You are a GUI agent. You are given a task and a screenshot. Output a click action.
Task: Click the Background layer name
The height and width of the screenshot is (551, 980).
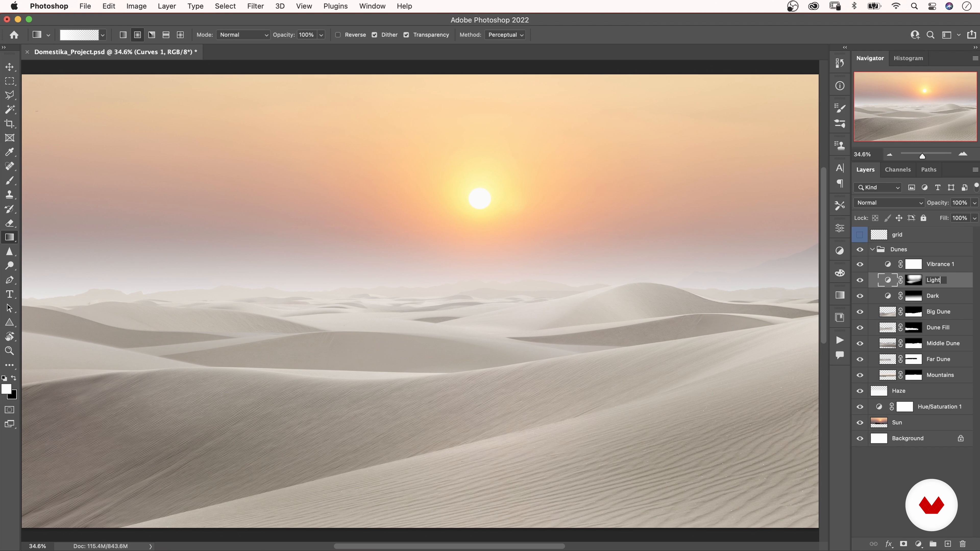click(x=907, y=439)
